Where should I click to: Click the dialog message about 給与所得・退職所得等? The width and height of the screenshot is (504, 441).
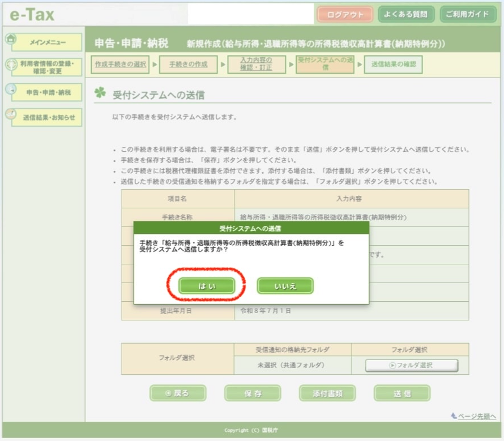tap(241, 246)
